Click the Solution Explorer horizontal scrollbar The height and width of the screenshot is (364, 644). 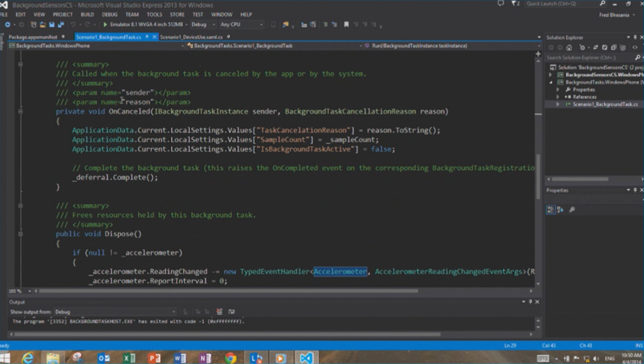(x=580, y=179)
